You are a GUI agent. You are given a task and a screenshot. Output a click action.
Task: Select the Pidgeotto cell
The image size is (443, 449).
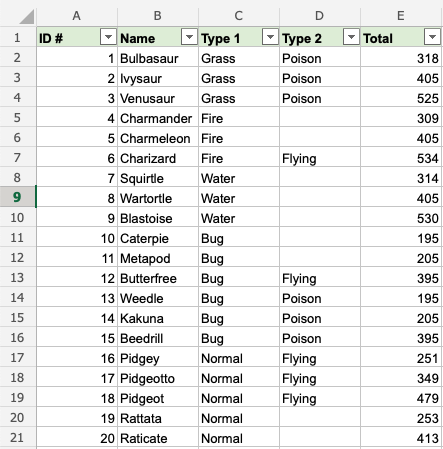click(x=158, y=378)
